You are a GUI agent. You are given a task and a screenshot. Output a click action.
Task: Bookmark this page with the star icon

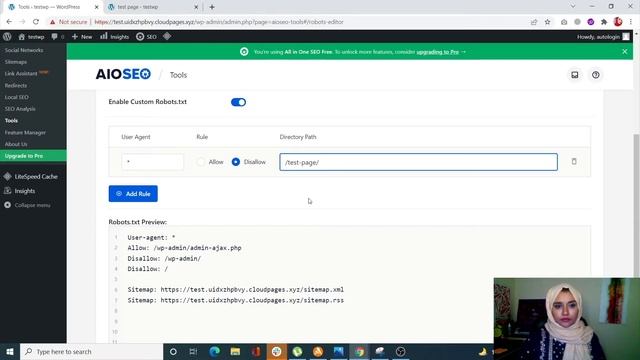pyautogui.click(x=547, y=22)
